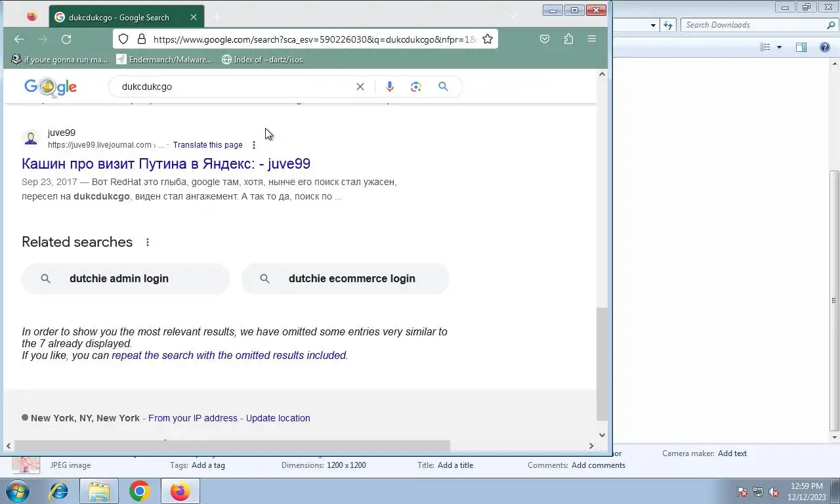Search 'dutchie admin login' suggestion
Screen dimensions: 840x504
(125, 279)
